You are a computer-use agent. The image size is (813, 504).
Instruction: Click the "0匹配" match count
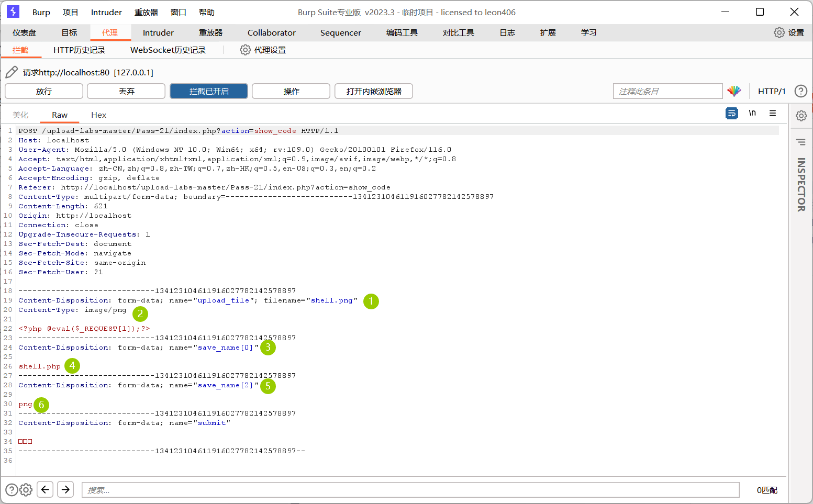(x=767, y=490)
